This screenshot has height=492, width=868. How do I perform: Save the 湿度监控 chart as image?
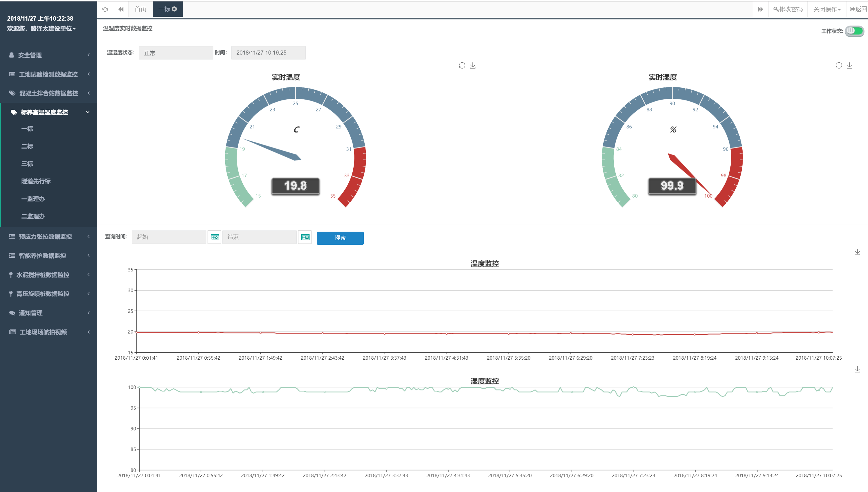(x=857, y=370)
